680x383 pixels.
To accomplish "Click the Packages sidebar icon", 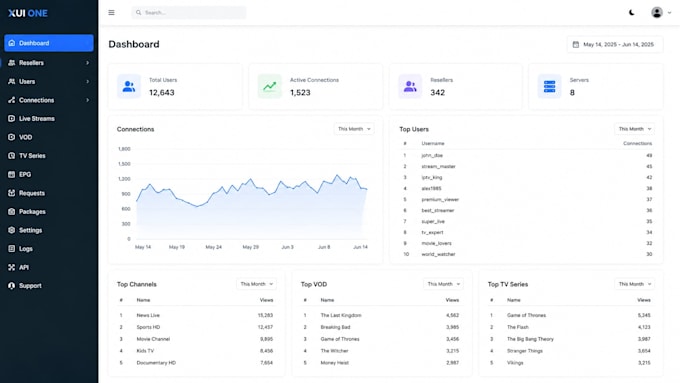I will coord(12,212).
